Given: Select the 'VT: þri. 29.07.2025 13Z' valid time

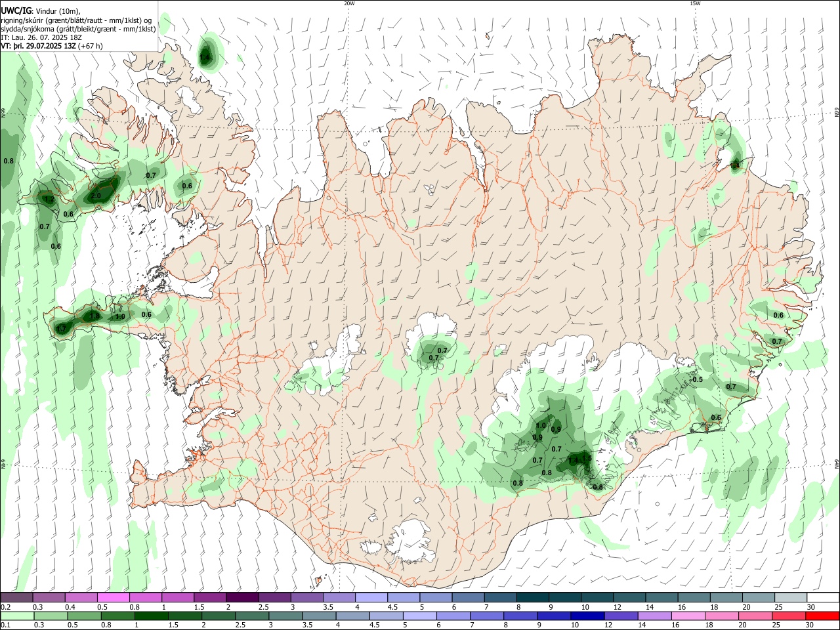Looking at the screenshot, I should (38, 46).
